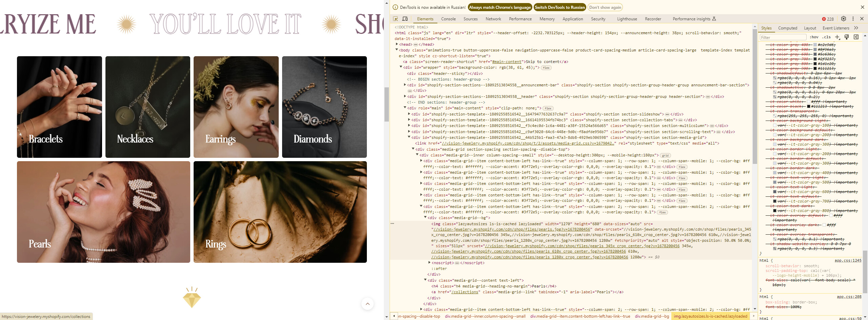Viewport: 868px width, 320px height.
Task: Click the Styles filter input field
Action: click(783, 37)
